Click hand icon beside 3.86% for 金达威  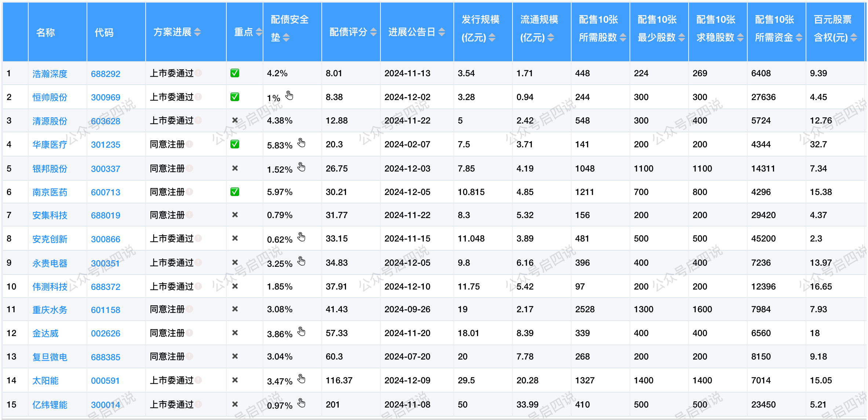click(x=301, y=332)
